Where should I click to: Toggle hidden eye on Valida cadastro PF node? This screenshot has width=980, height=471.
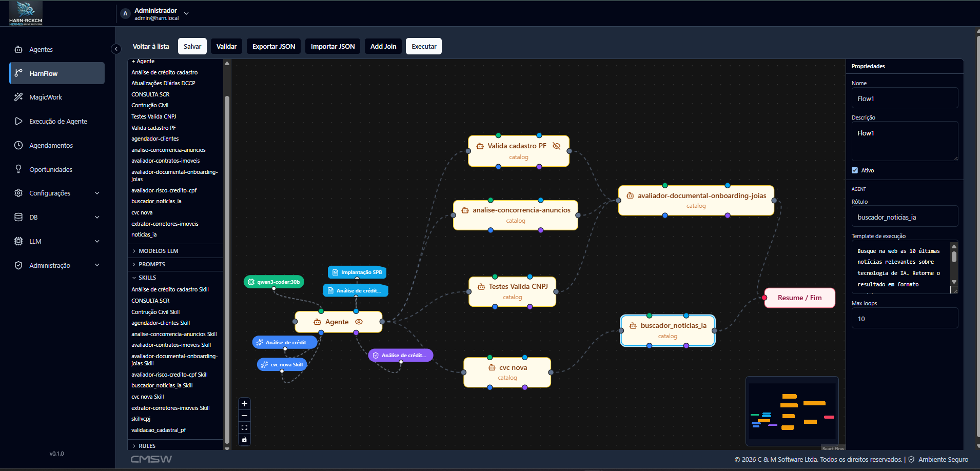point(556,146)
